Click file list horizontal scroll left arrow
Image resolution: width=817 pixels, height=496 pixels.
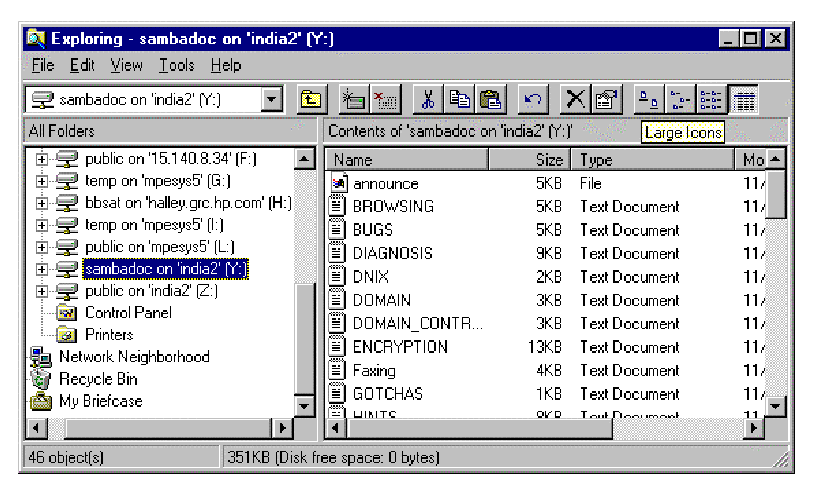click(x=336, y=428)
